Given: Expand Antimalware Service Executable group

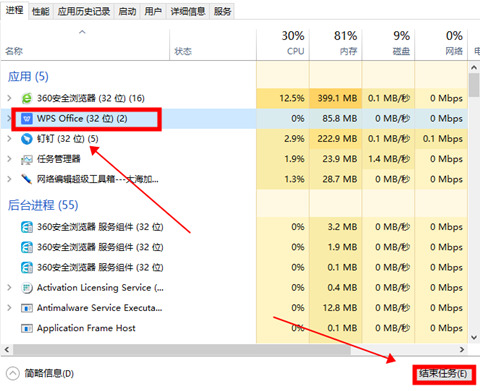Looking at the screenshot, I should (9, 308).
